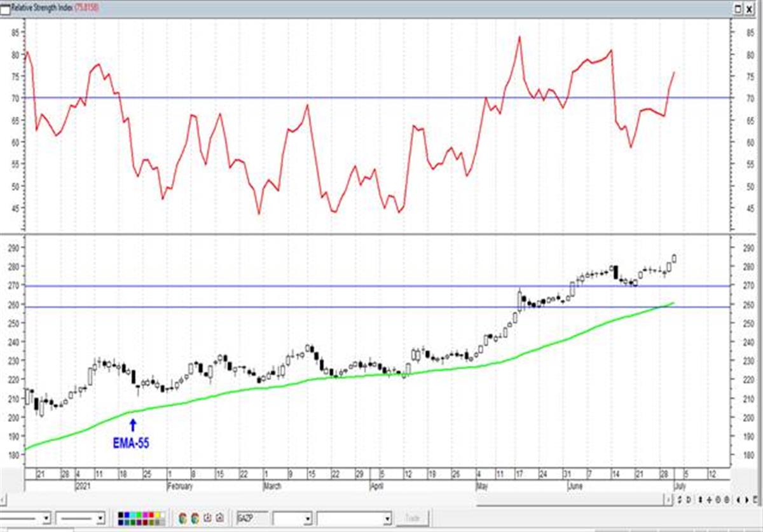Open the second line style dropdown

point(100,519)
